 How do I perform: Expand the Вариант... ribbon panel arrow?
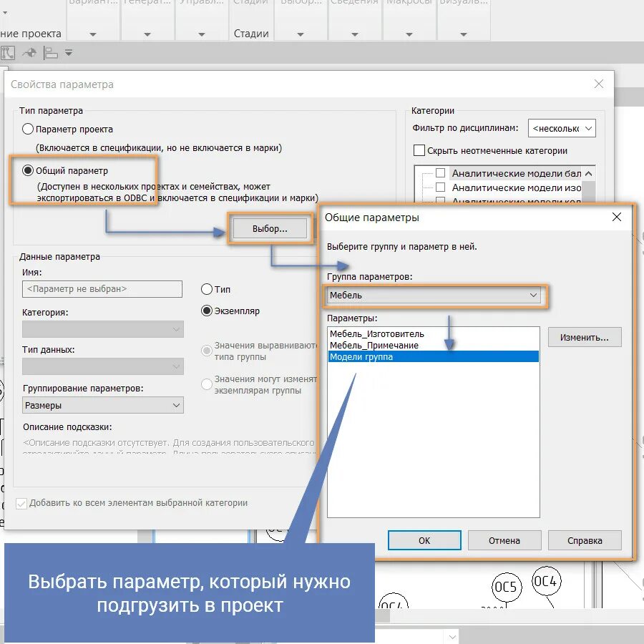tap(93, 34)
